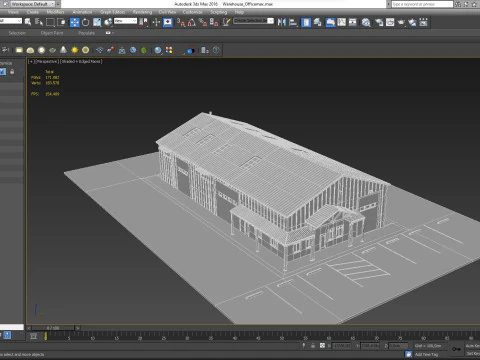Image resolution: width=480 pixels, height=360 pixels.
Task: Activate the Select and Scale tool
Action: [x=97, y=22]
